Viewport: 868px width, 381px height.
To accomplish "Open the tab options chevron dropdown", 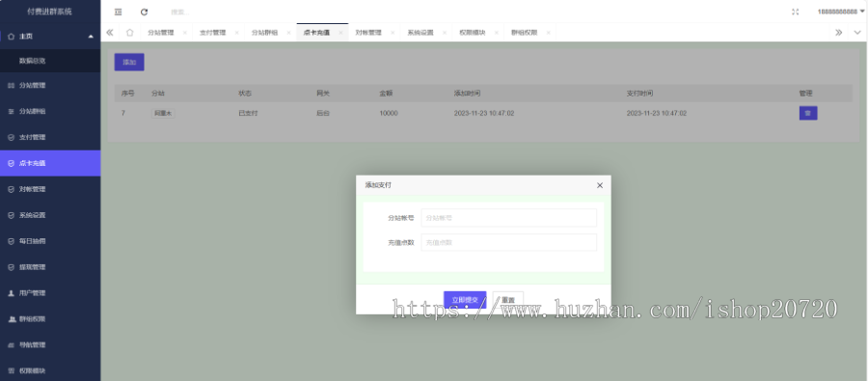I will pos(857,33).
